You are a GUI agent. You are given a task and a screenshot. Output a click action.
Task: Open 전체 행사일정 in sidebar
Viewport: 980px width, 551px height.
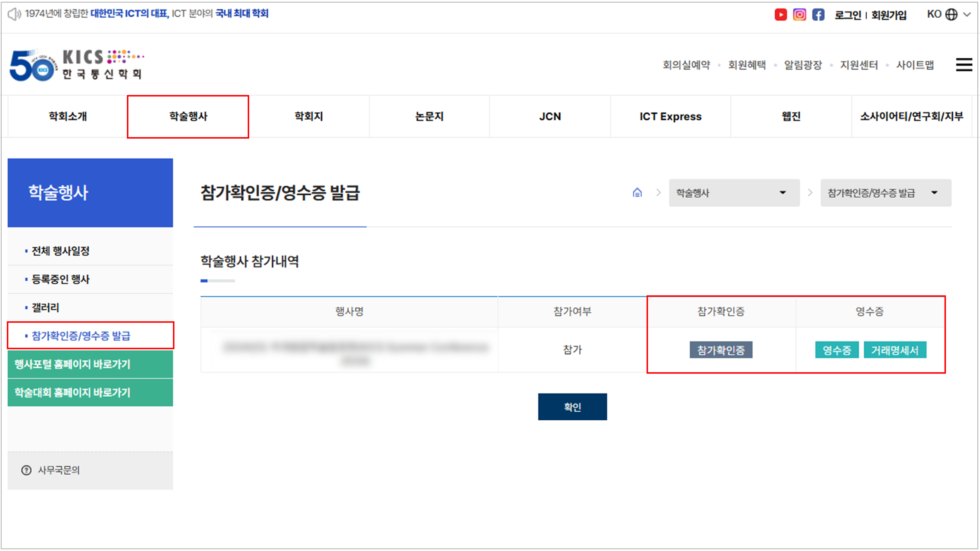click(x=61, y=251)
